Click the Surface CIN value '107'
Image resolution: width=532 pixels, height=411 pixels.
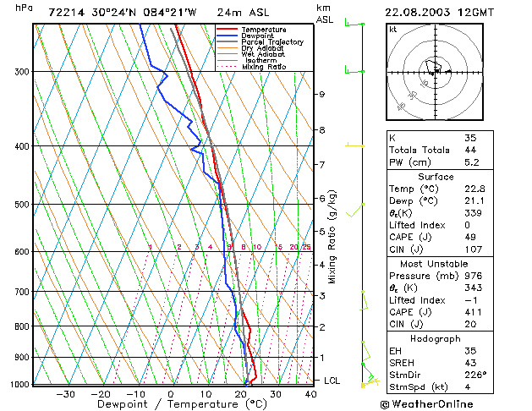tap(474, 249)
